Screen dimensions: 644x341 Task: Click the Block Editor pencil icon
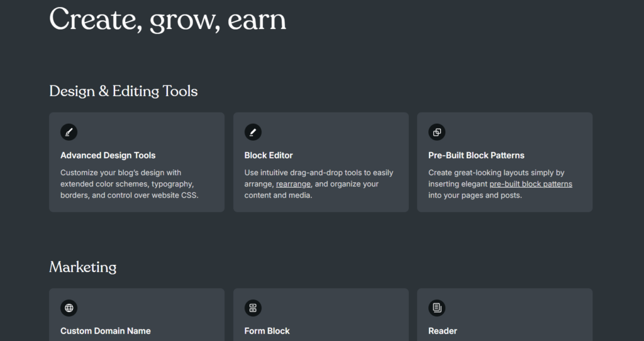253,132
